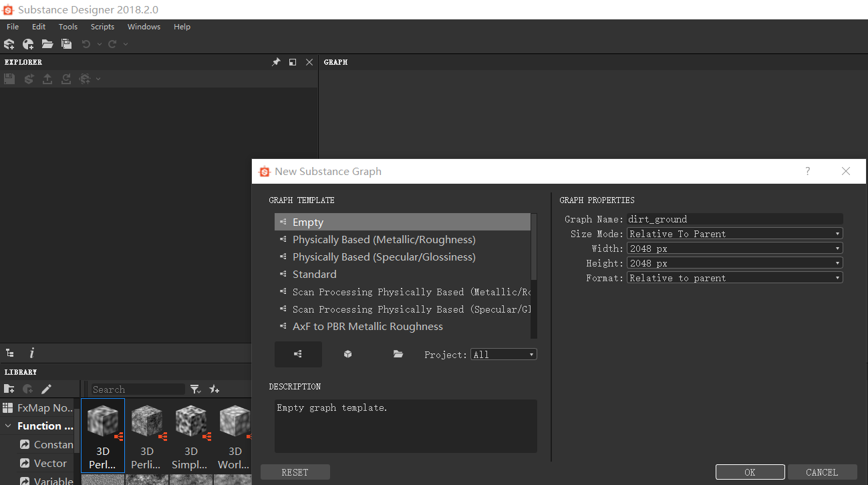This screenshot has width=868, height=485.
Task: Click the Explorer package-with-arrow icon
Action: click(x=85, y=79)
